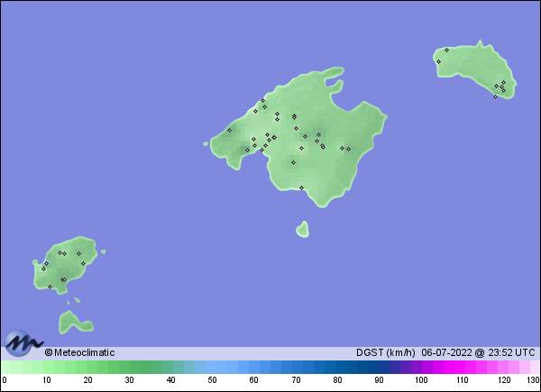Select the easternmost station marker on Mallorca
Screen dimensions: 541x392
click(x=348, y=149)
